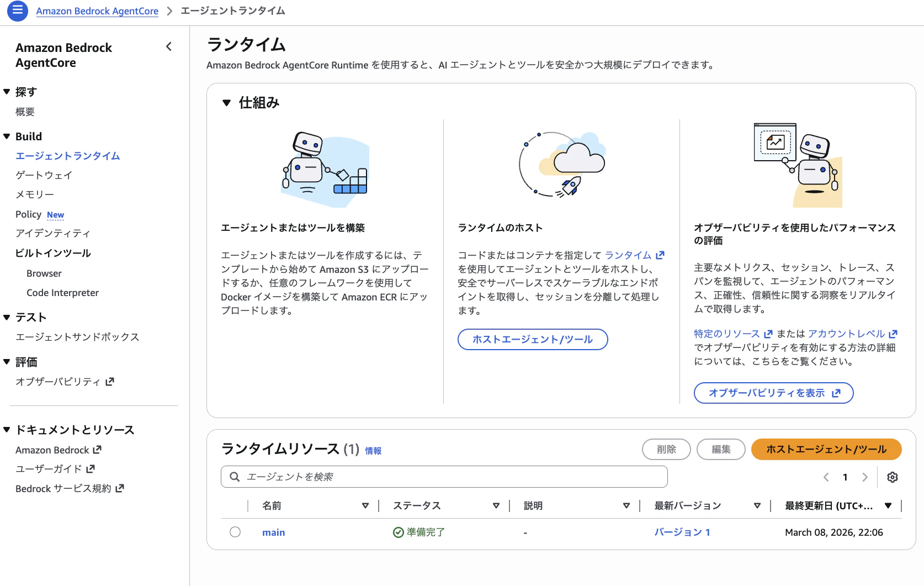
Task: Click the オブザーバビリティを表示 button
Action: pos(773,393)
